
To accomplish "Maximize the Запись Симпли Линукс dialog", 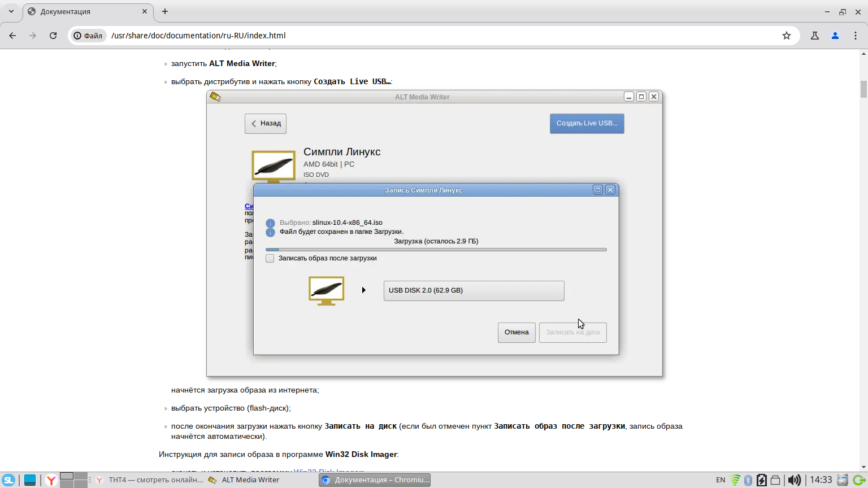I will click(x=598, y=190).
